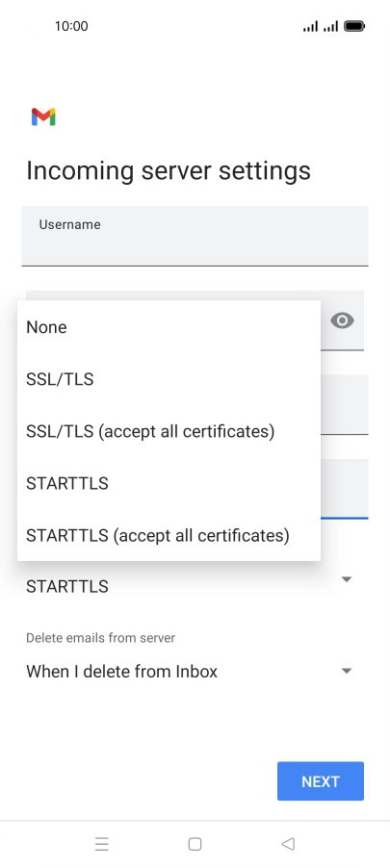Click the Incoming server settings heading
Viewport: 390px width, 868px height.
click(169, 170)
